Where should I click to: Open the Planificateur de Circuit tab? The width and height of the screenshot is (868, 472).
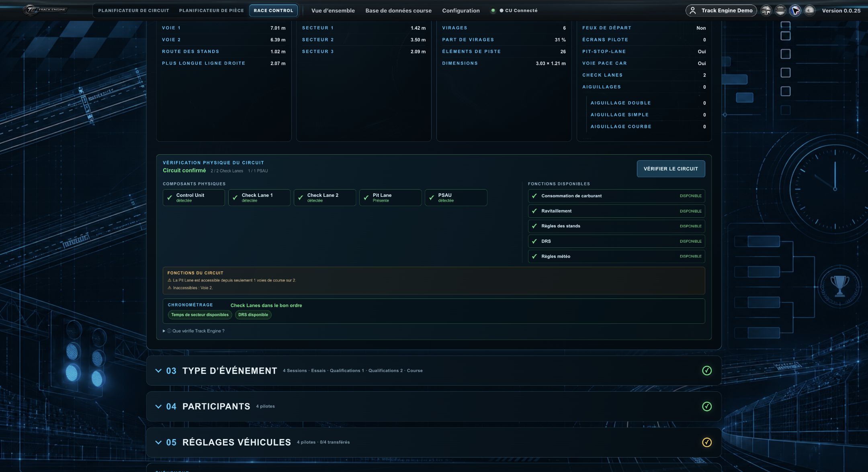coord(133,10)
